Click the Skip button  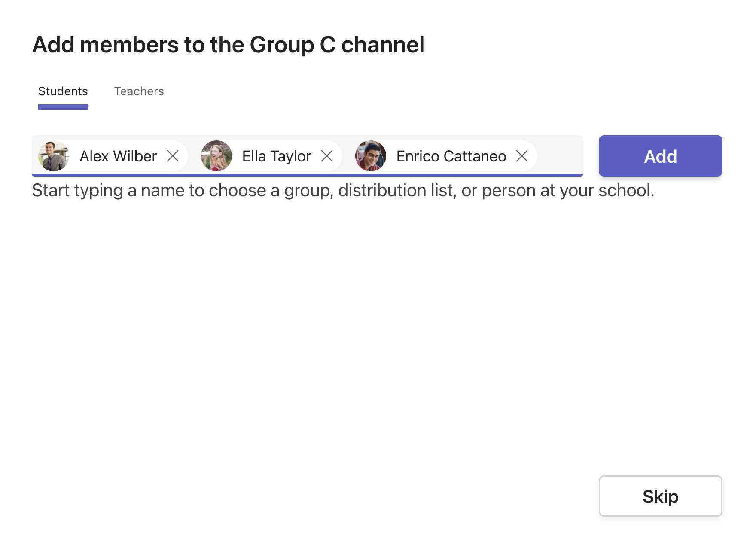pos(660,496)
